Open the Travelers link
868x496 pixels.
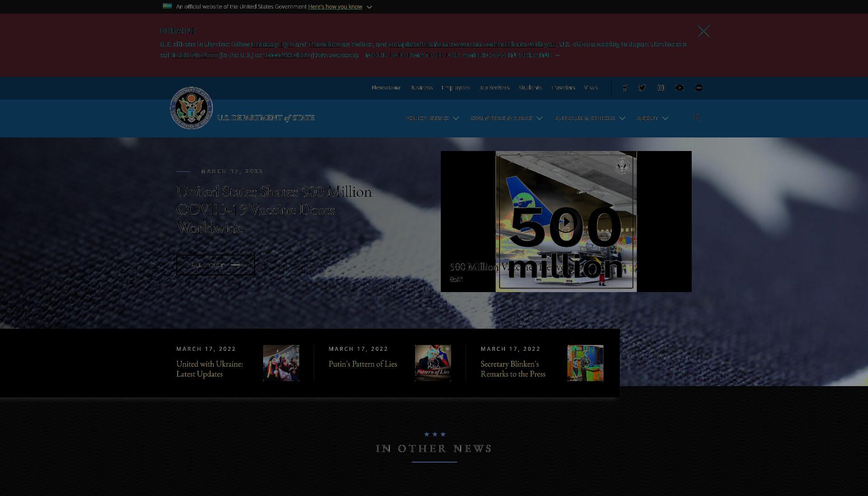coord(563,88)
